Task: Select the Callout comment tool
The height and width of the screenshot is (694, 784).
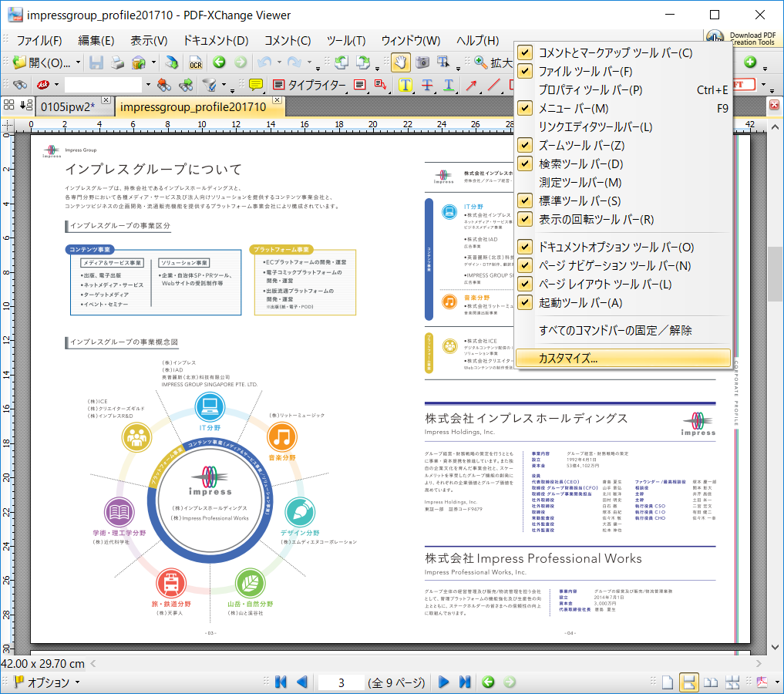Action: pos(380,85)
